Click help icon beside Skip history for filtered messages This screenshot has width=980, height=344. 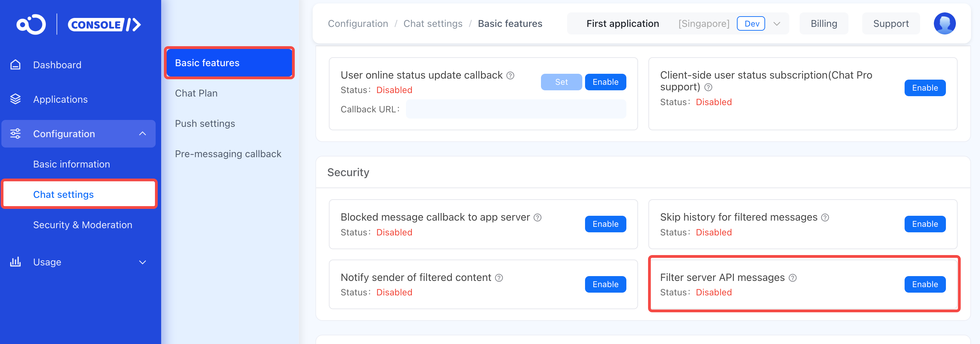pos(825,217)
